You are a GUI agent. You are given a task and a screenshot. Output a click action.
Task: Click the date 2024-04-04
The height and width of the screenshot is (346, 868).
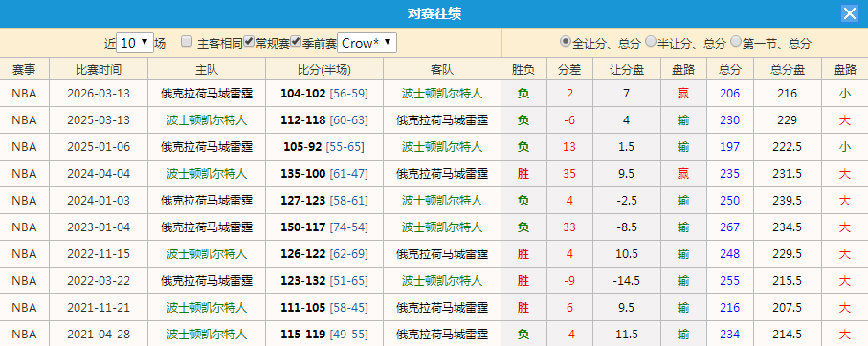[99, 174]
